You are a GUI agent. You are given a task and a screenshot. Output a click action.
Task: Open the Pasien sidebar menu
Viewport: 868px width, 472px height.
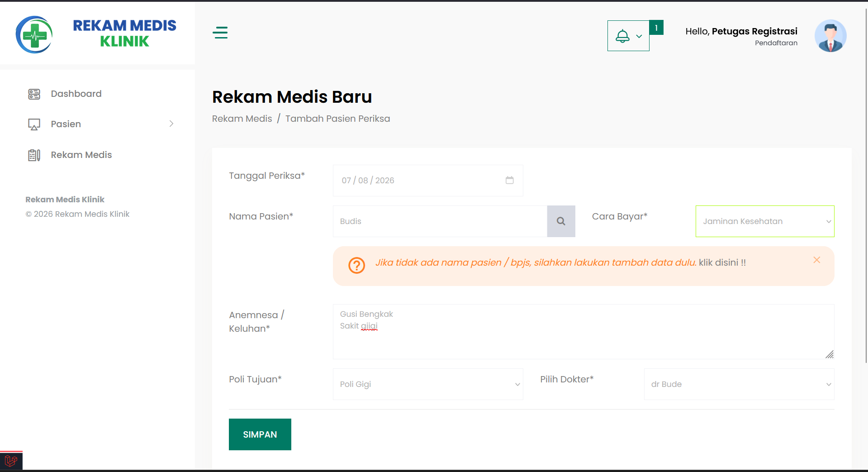pos(66,124)
